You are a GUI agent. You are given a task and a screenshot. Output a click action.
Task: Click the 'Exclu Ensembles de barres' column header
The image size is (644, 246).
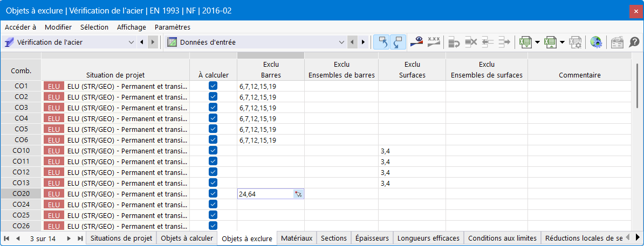coord(341,70)
